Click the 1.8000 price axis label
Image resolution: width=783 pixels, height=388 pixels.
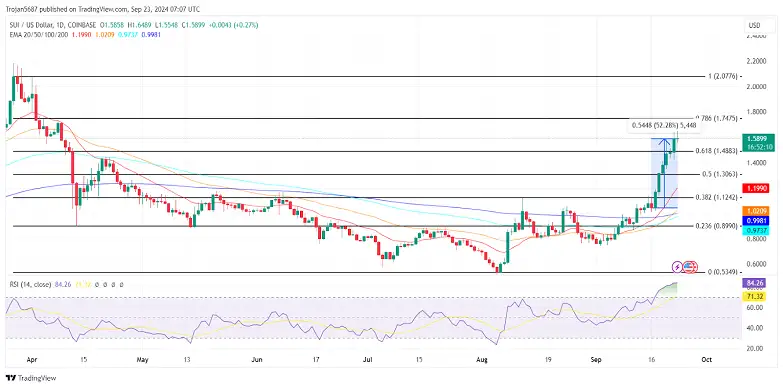pyautogui.click(x=757, y=112)
